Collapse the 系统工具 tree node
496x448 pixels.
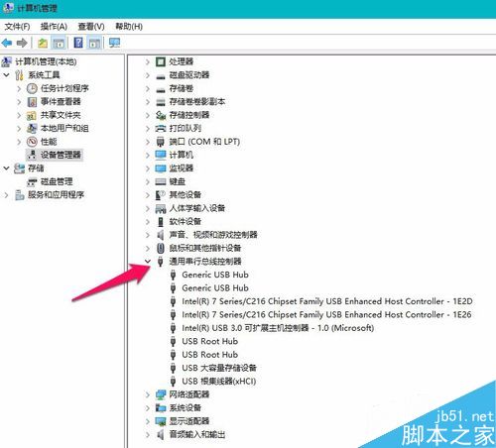click(6, 75)
